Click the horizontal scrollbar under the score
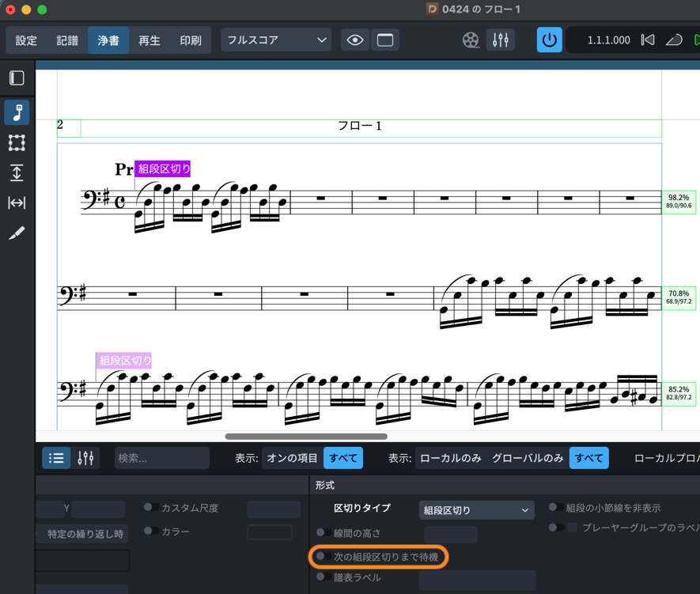 tap(306, 436)
